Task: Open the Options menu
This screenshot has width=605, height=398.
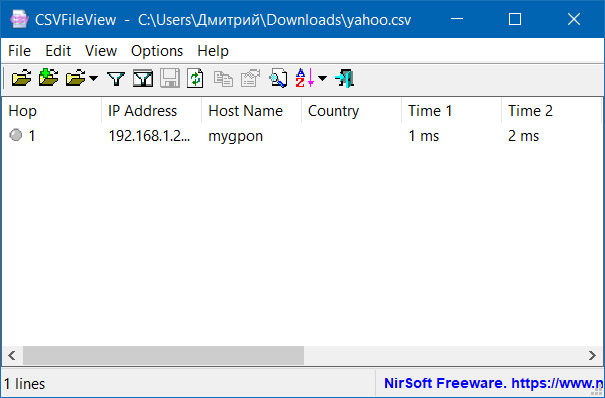Action: [x=157, y=51]
